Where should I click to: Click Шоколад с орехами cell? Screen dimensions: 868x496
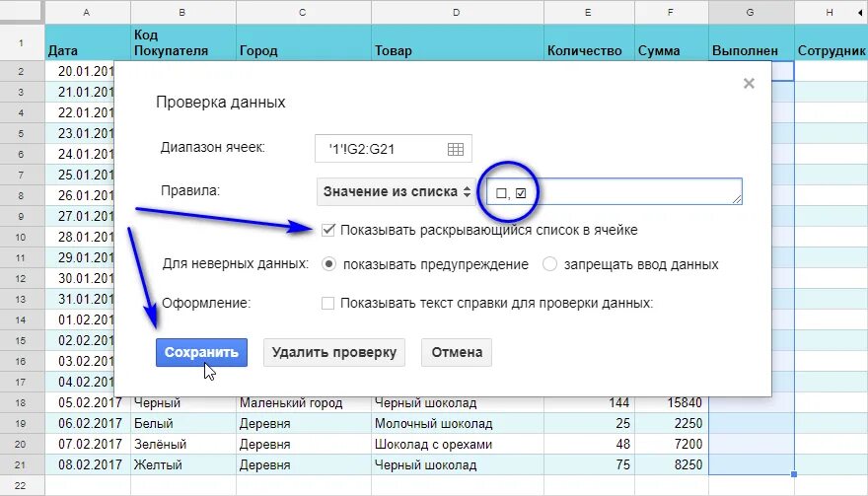(x=458, y=444)
